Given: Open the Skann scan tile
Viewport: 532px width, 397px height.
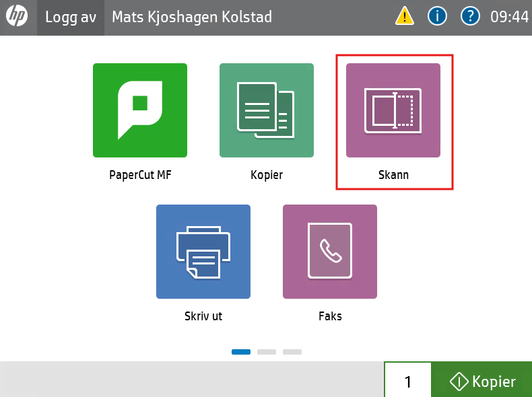Looking at the screenshot, I should pyautogui.click(x=393, y=110).
